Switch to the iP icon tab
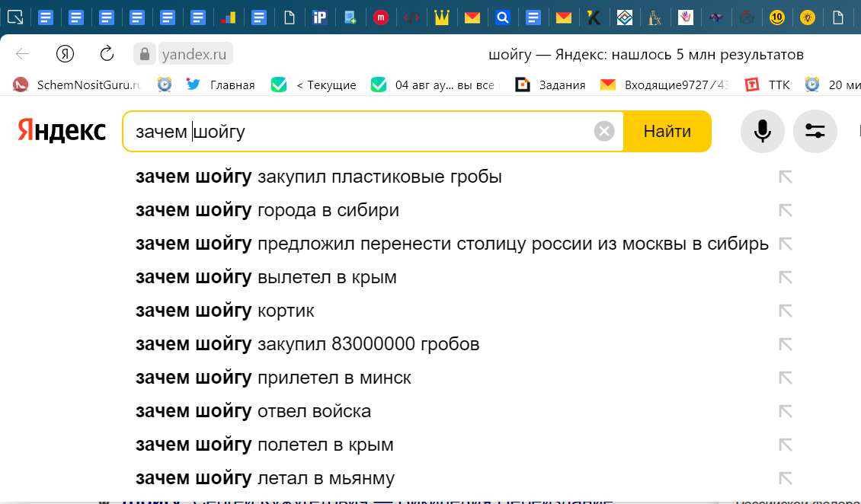Viewport: 861px width, 504px height. tap(319, 18)
